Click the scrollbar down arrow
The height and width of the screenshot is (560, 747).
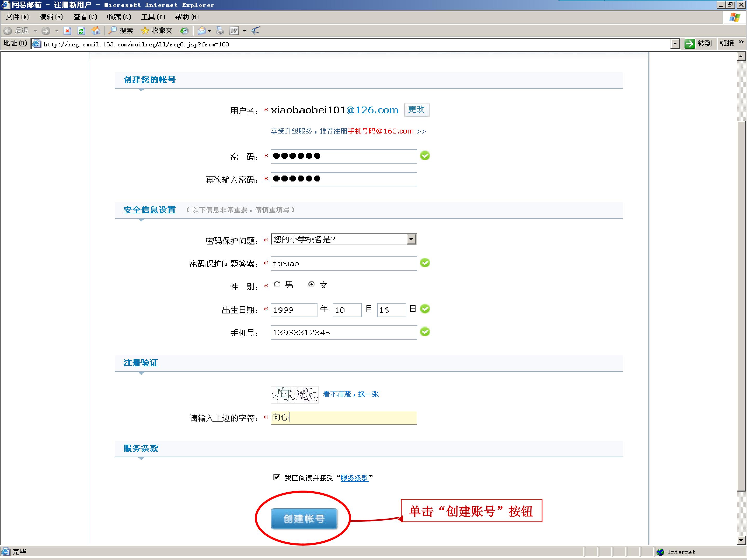click(741, 540)
